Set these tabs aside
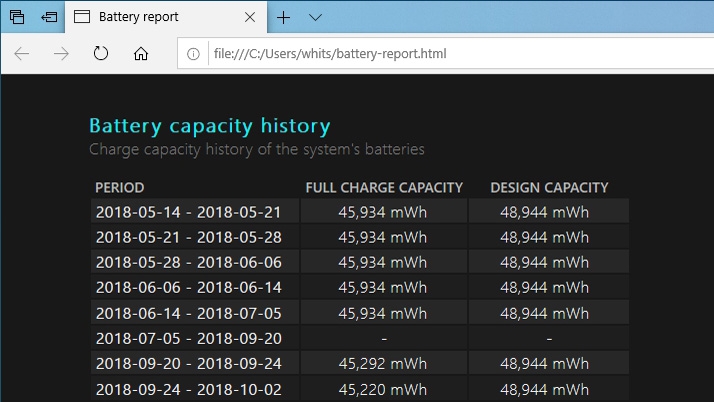This screenshot has height=402, width=714. click(49, 17)
